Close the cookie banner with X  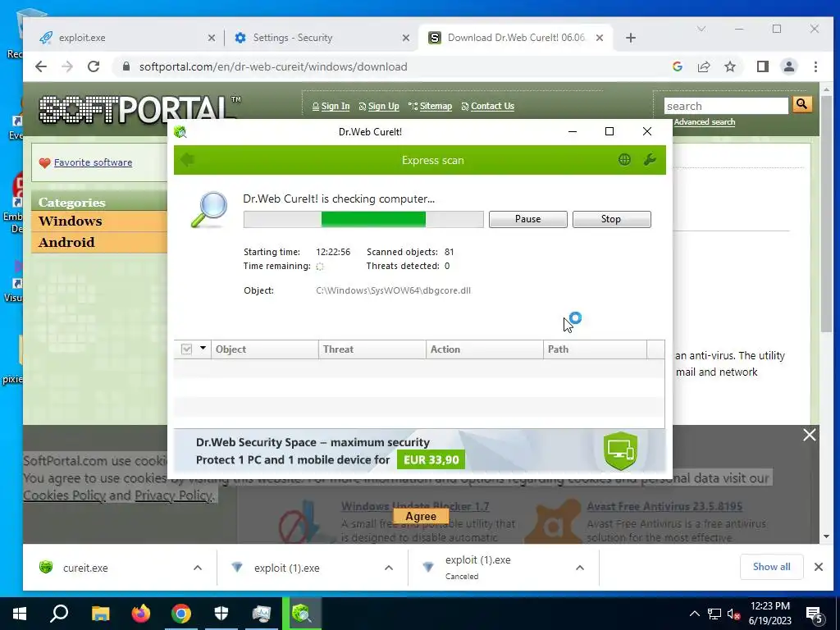[x=810, y=435]
